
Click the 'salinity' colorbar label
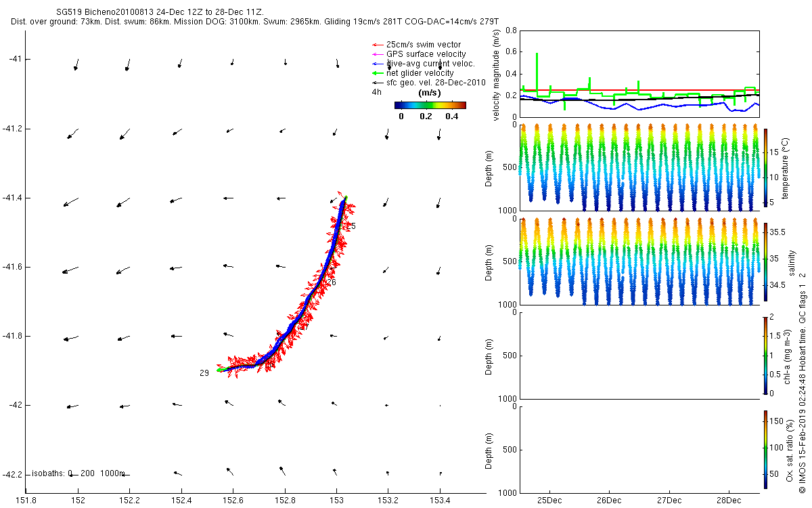(x=792, y=261)
